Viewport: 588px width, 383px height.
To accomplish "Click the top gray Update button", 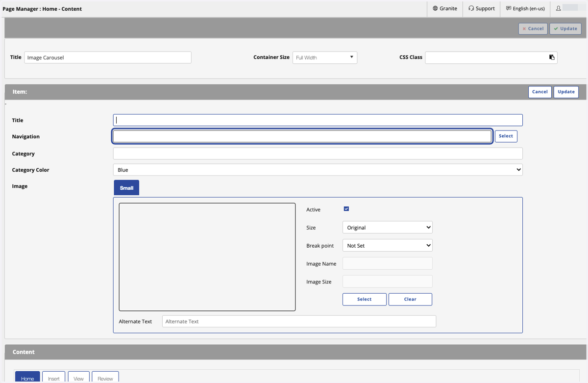I will tap(565, 28).
